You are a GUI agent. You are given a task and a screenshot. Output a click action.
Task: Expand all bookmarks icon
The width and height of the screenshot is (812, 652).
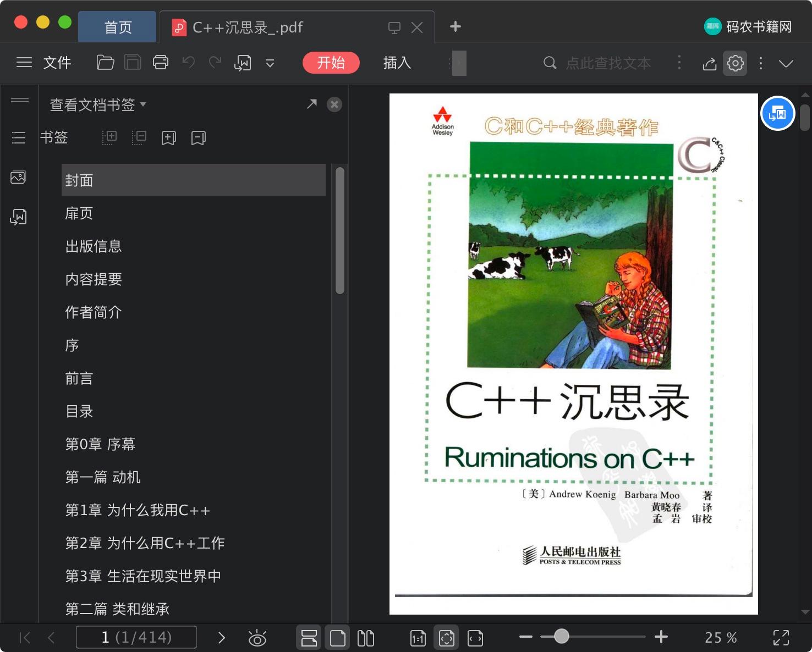[x=109, y=137]
